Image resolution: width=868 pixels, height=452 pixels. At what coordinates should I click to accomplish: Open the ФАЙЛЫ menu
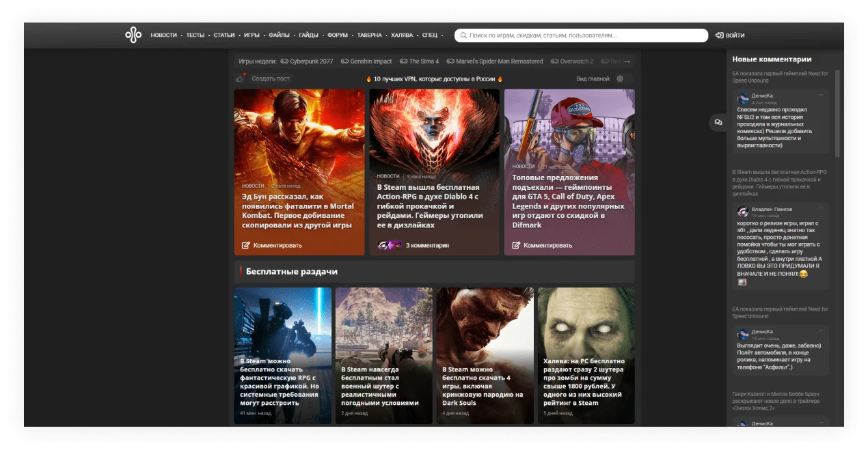(x=279, y=35)
